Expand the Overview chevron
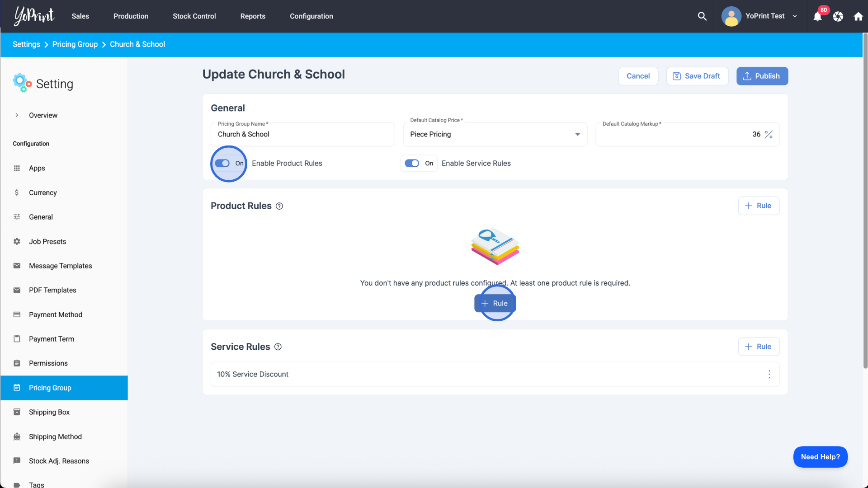 tap(17, 115)
